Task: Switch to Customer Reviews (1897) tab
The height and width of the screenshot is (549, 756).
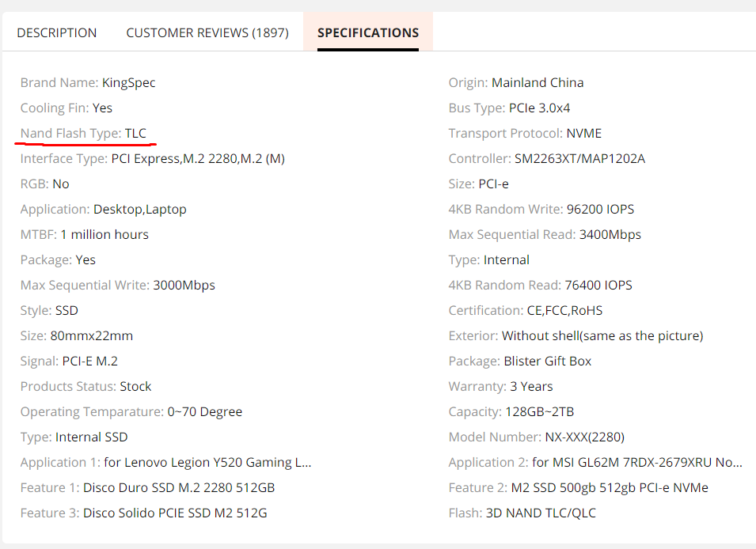Action: pyautogui.click(x=207, y=32)
